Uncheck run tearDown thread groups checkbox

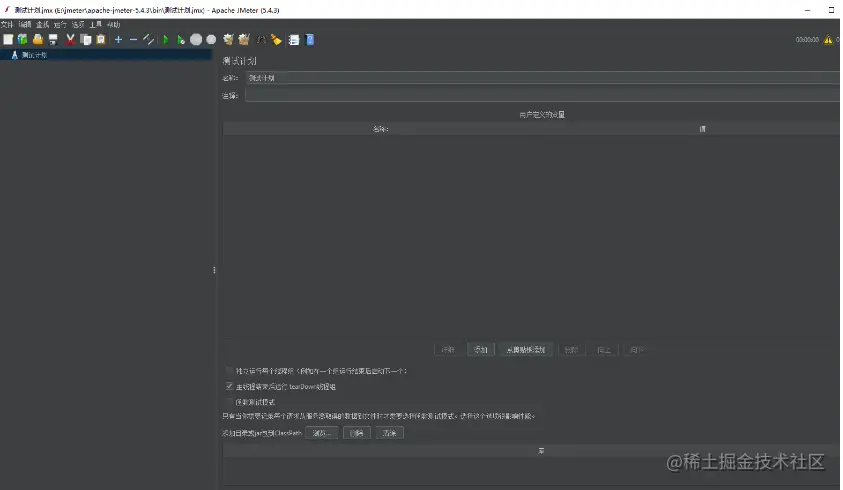click(x=230, y=386)
